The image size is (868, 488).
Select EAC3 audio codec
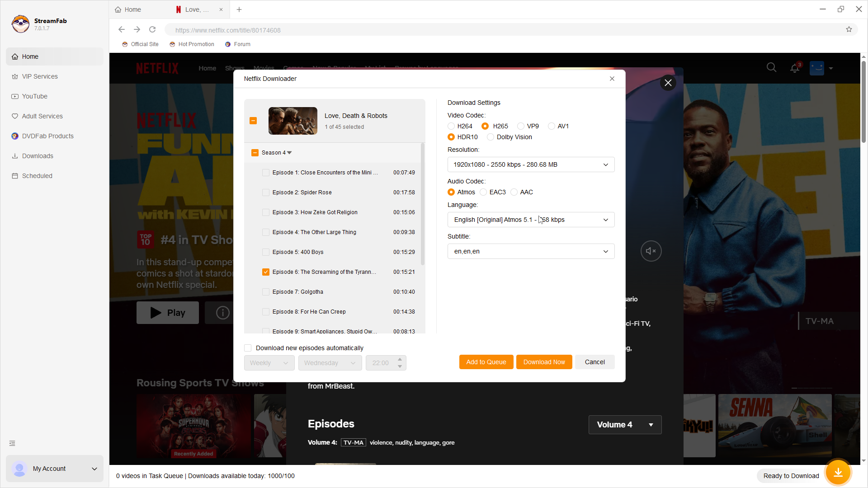tap(483, 192)
